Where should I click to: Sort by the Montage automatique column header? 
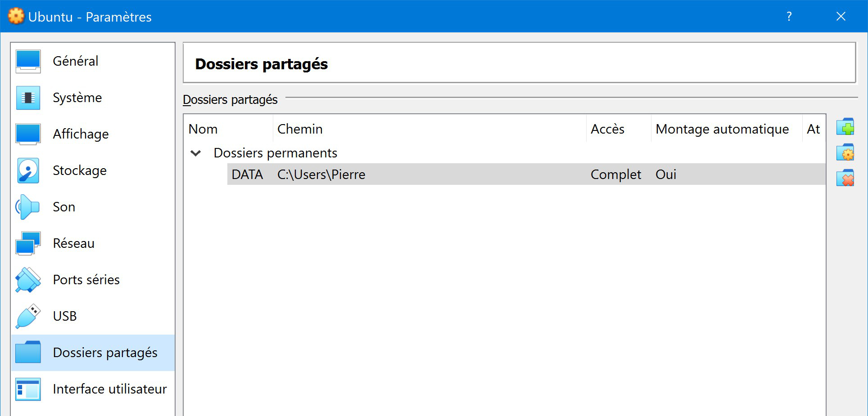coord(727,129)
